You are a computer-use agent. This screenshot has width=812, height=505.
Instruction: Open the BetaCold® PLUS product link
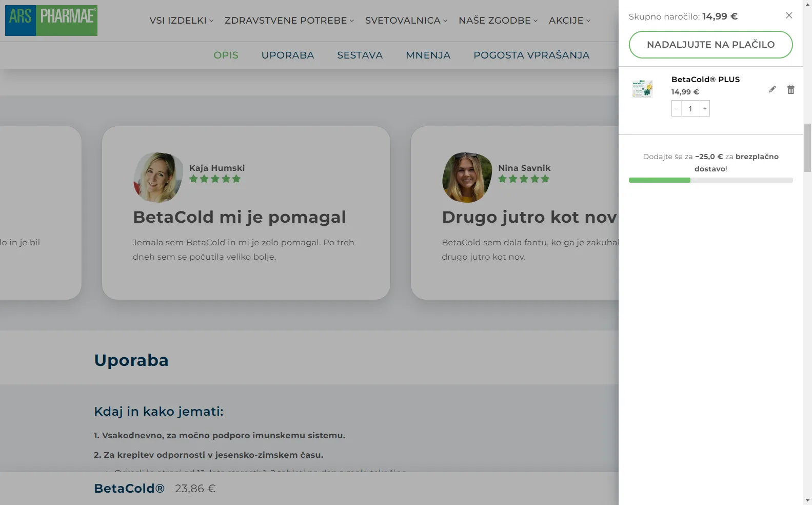(x=706, y=80)
